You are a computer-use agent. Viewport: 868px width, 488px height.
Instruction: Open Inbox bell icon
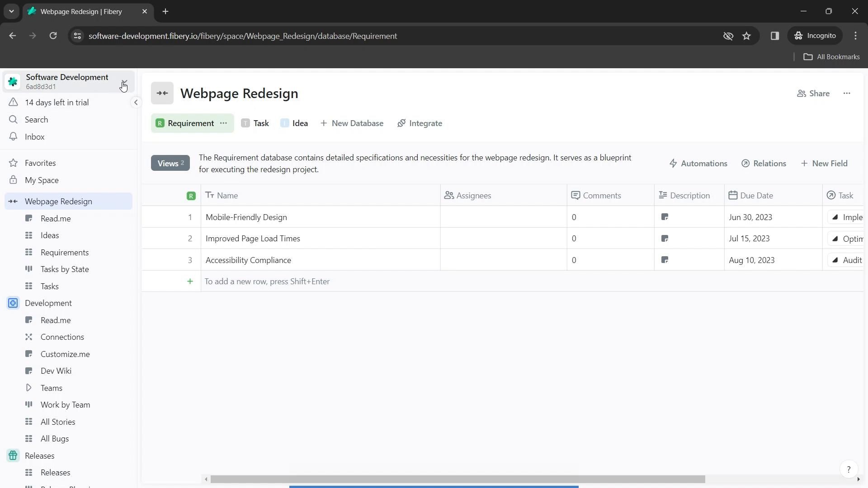[x=13, y=137]
